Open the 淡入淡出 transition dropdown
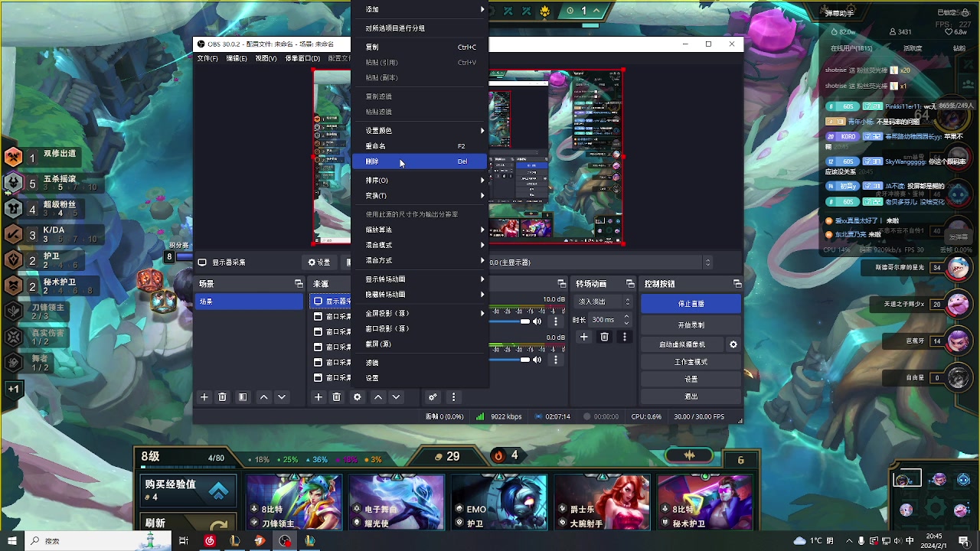The height and width of the screenshot is (551, 980). click(604, 302)
